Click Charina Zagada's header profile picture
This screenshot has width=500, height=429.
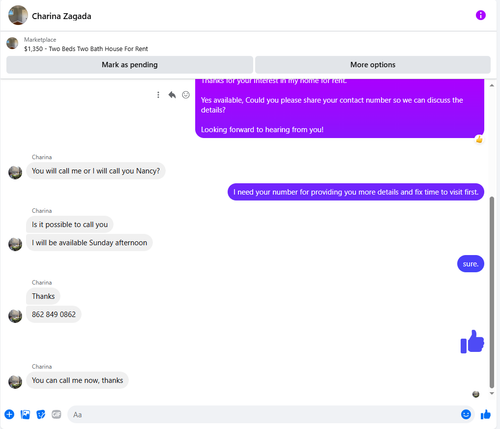18,15
